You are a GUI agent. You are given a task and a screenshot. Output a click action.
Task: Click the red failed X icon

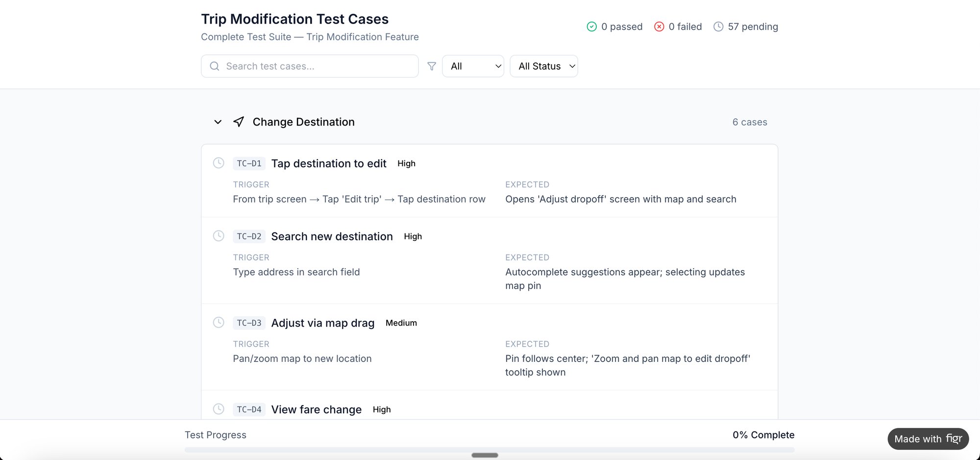pos(660,26)
